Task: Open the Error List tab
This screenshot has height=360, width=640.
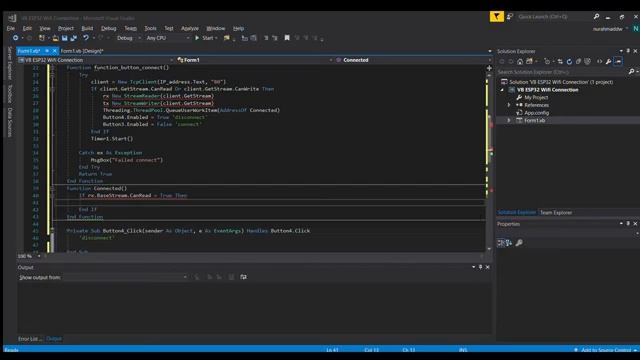Action: click(x=30, y=339)
